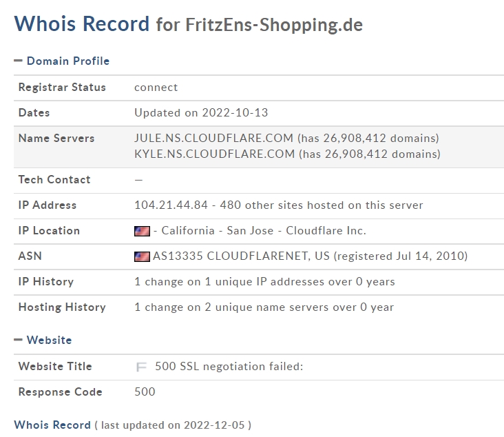504x437 pixels.
Task: Click the 104.21.44.84 IP address
Action: 171,205
